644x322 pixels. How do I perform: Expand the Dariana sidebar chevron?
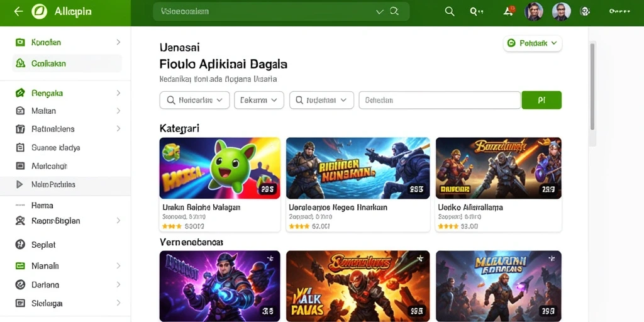pyautogui.click(x=118, y=284)
